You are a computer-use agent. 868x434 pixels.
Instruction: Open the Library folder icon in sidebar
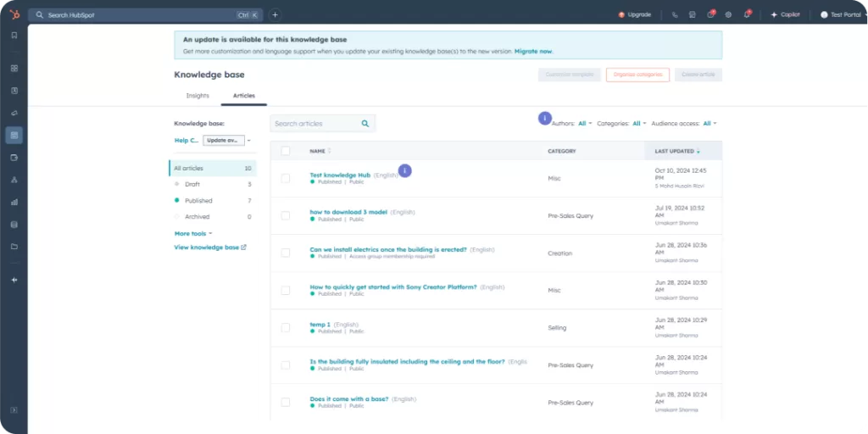coord(14,247)
